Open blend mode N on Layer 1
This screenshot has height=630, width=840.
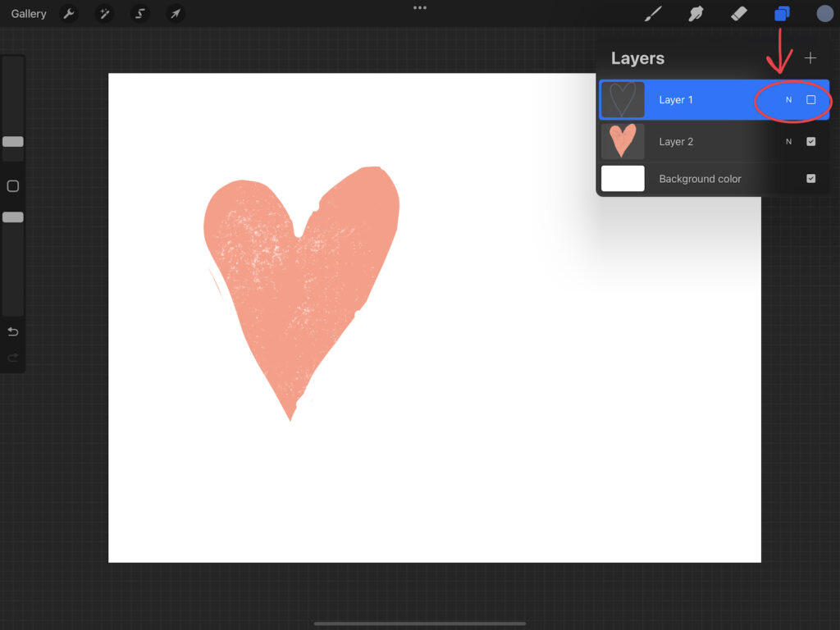tap(788, 100)
